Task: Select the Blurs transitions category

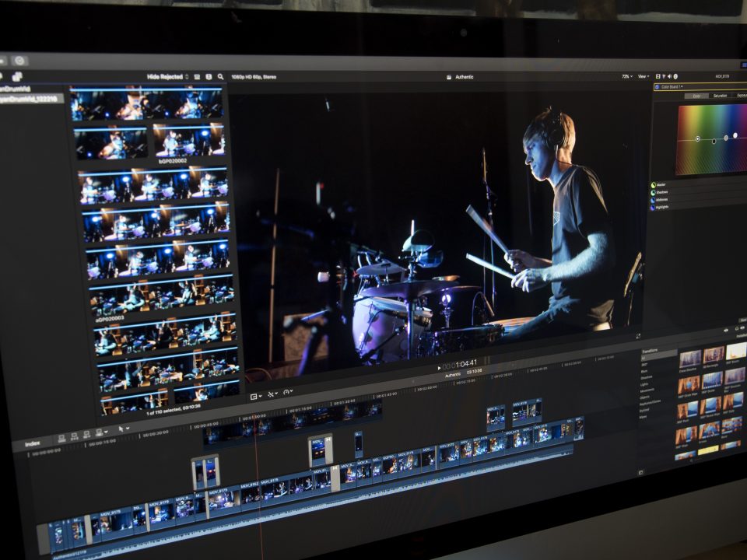Action: click(644, 371)
